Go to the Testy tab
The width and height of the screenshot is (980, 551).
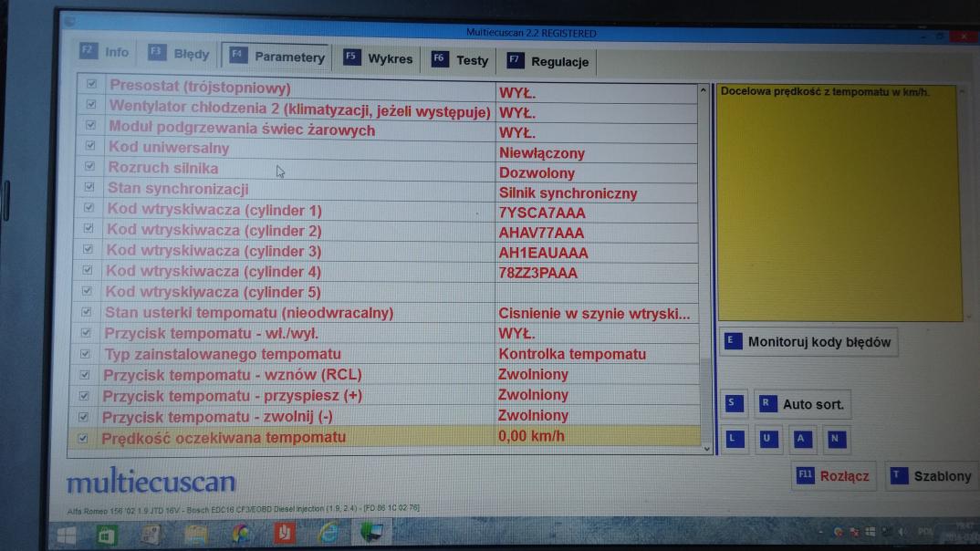(459, 60)
